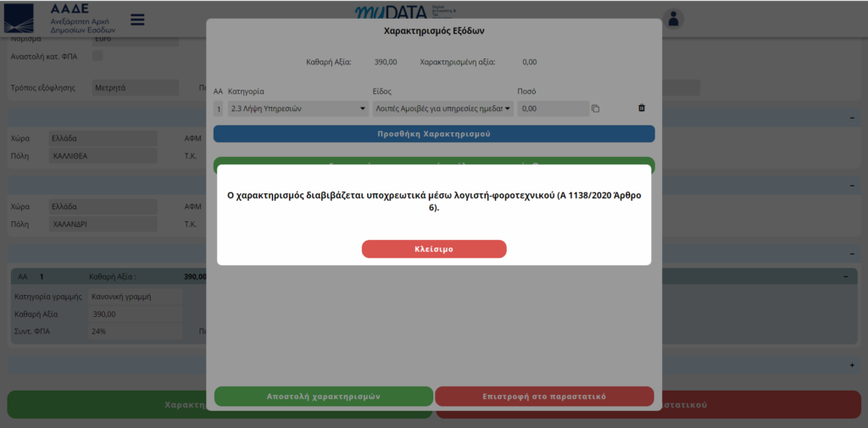
Task: Open the hamburger menu icon
Action: 137,19
